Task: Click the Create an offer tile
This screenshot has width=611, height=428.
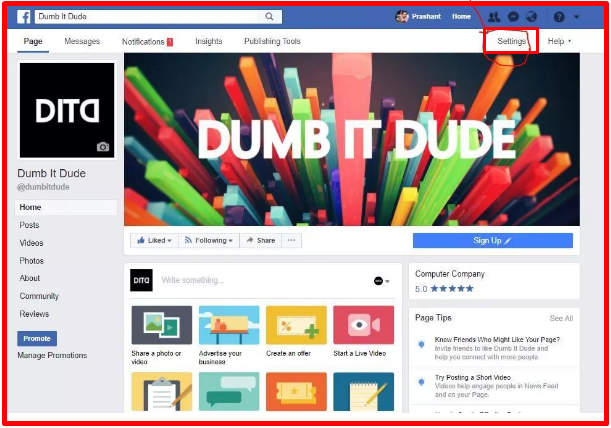Action: point(296,325)
